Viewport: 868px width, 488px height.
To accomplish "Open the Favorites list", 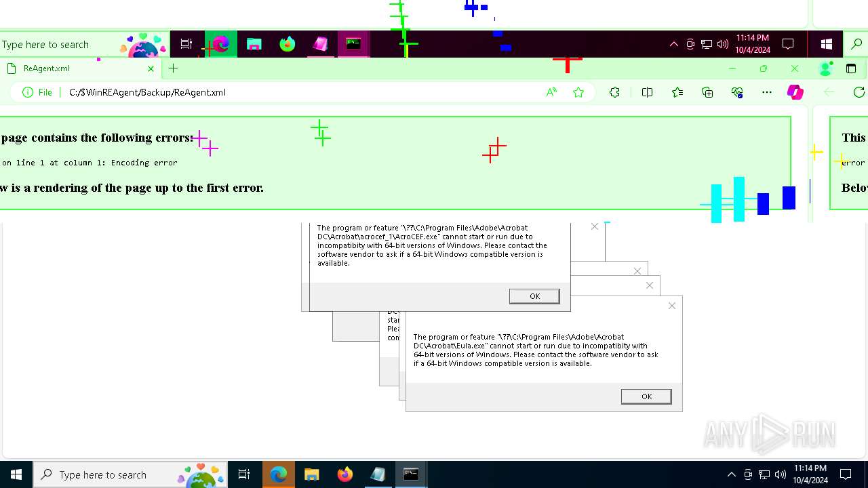I will click(677, 92).
